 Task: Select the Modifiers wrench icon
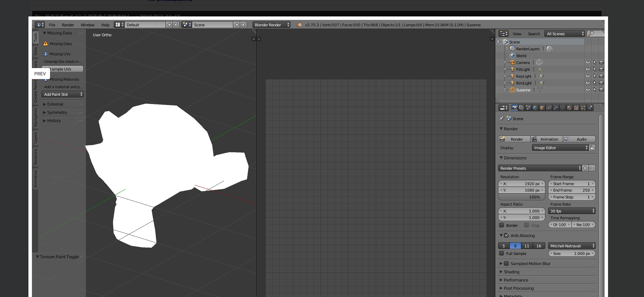(556, 108)
